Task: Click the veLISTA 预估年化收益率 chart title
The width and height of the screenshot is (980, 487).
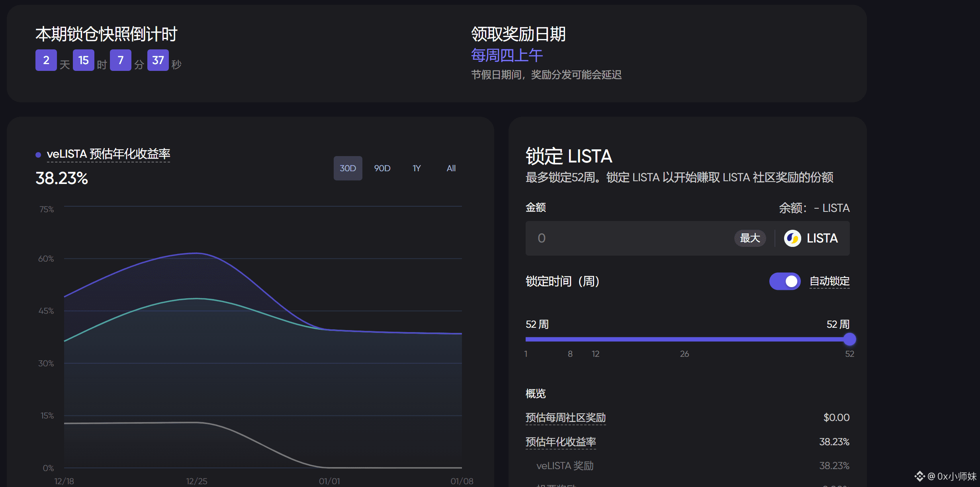Action: pos(108,154)
